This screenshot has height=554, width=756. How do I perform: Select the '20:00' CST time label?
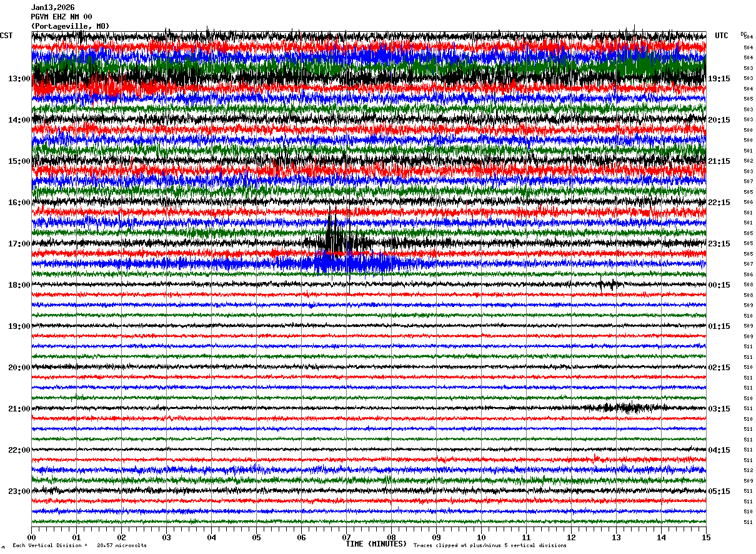pos(19,368)
